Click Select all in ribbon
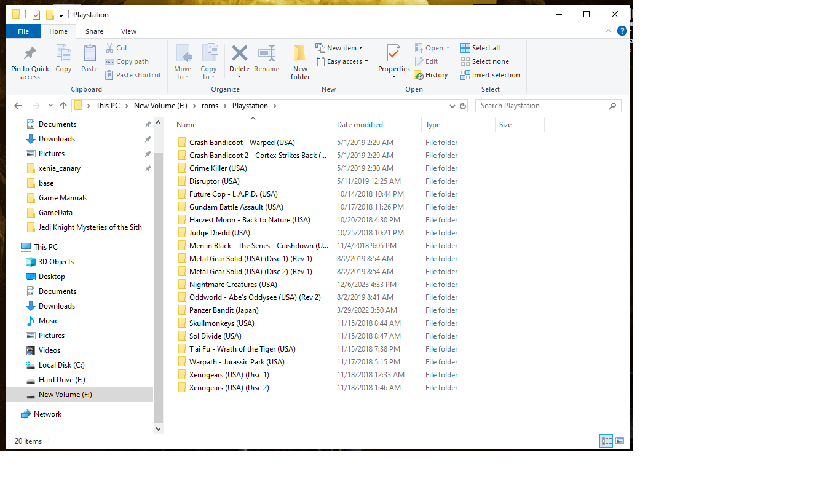814x504 pixels. pyautogui.click(x=480, y=48)
